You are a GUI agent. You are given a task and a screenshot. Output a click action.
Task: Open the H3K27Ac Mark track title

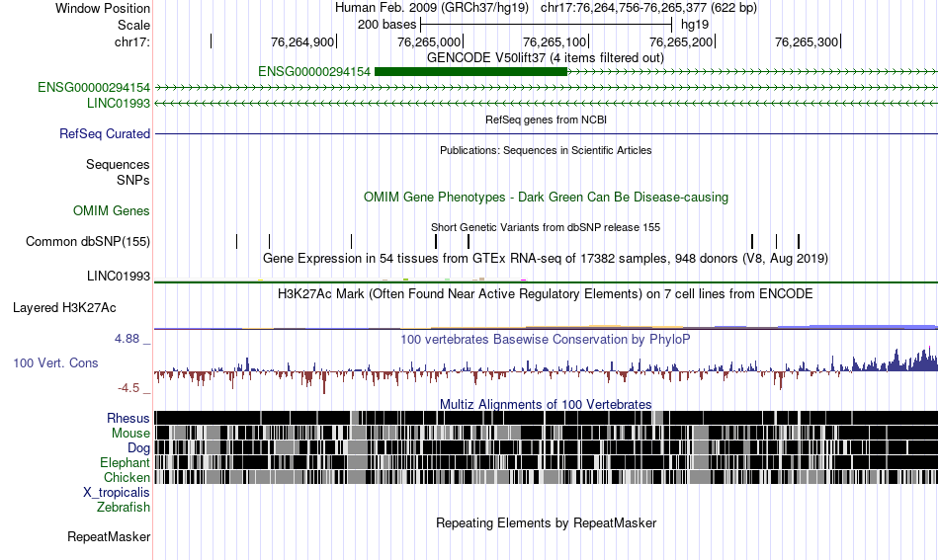tap(546, 293)
